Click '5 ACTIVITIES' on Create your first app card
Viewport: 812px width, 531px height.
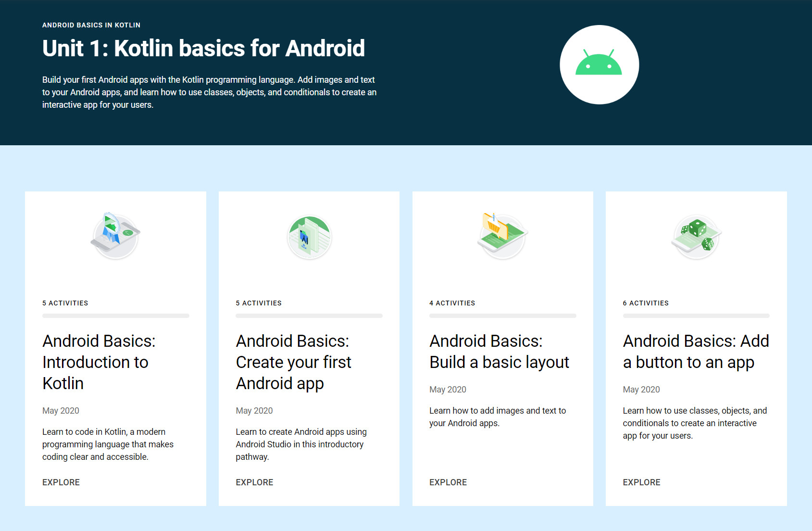click(259, 303)
